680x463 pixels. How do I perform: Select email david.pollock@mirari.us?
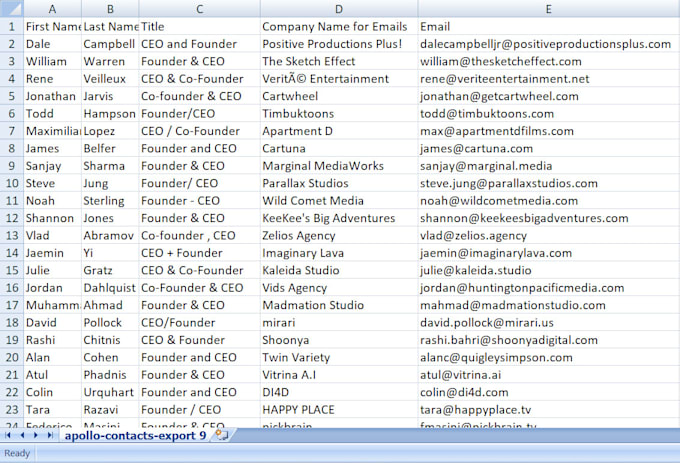tap(549, 323)
